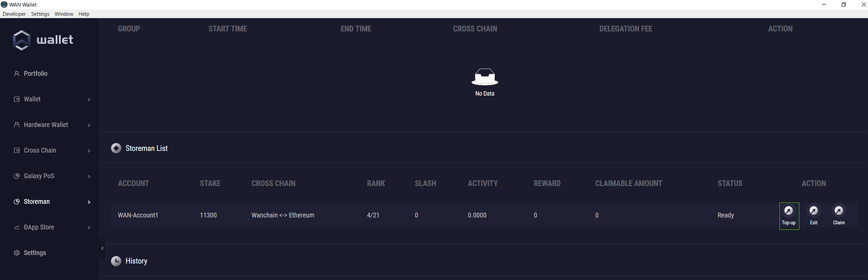The height and width of the screenshot is (280, 868).
Task: Open the Cross Chain sidebar item
Action: [x=40, y=151]
